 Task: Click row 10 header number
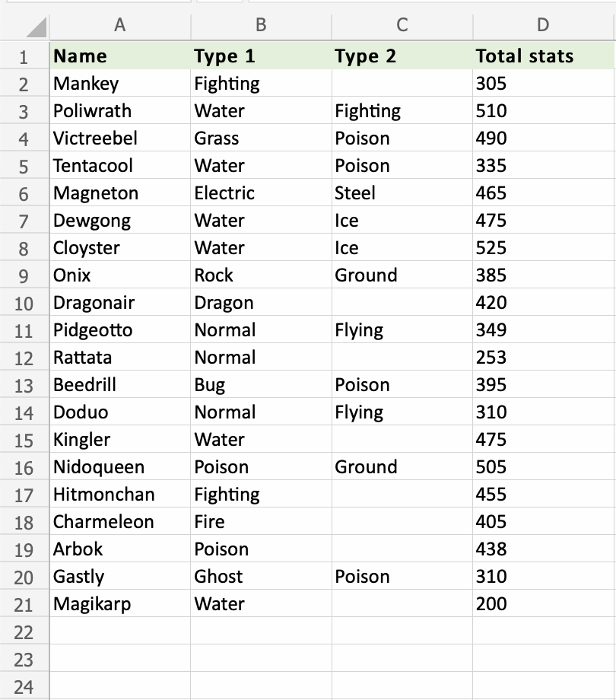coord(24,303)
